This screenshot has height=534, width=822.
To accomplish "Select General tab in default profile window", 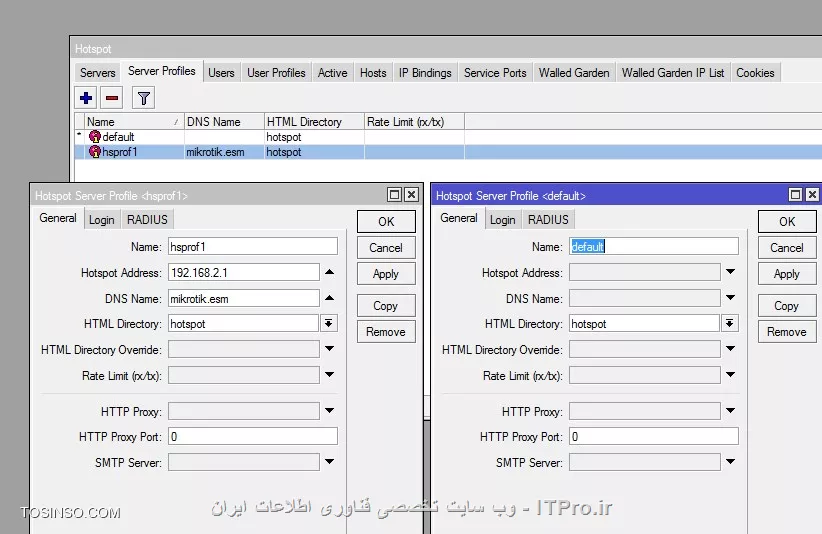I will [x=459, y=218].
